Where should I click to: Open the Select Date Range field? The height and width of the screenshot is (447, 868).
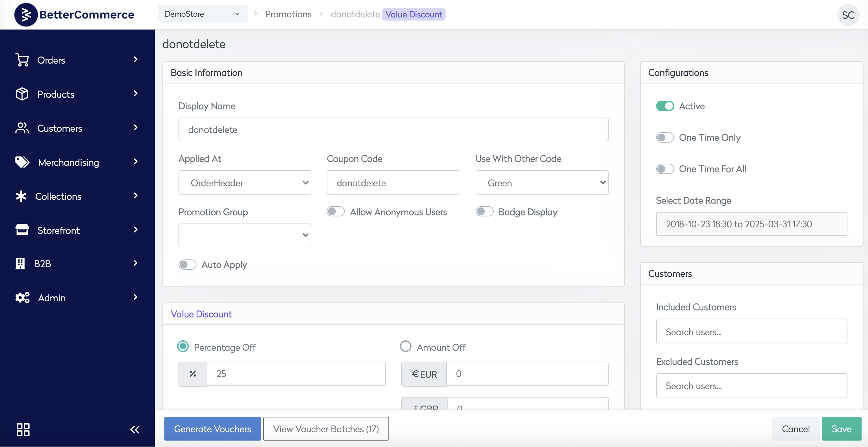(x=751, y=224)
